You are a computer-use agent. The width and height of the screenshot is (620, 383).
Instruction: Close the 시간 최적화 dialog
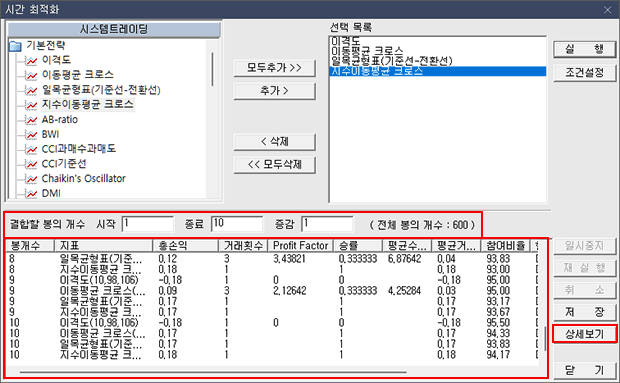(608, 9)
